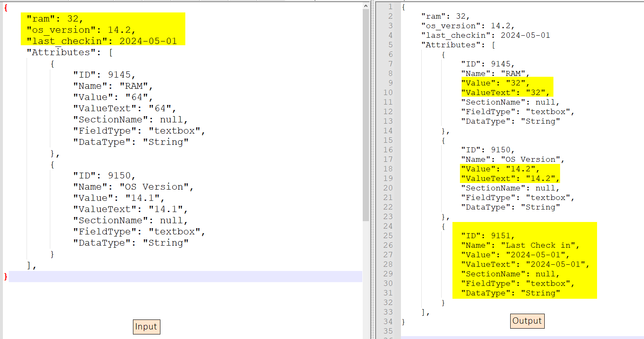Click highlighted "ValueText": "32" in Output pane
The height and width of the screenshot is (339, 644).
click(x=505, y=93)
